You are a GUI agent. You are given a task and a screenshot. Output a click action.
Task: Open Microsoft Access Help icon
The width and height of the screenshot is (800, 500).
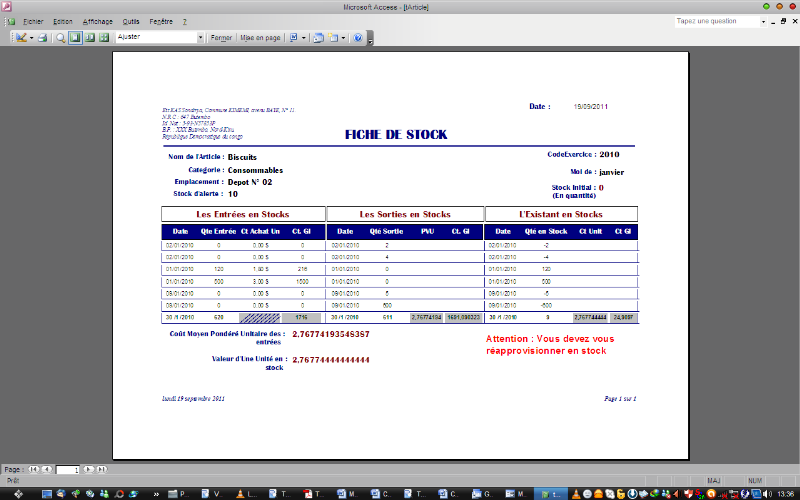[357, 38]
